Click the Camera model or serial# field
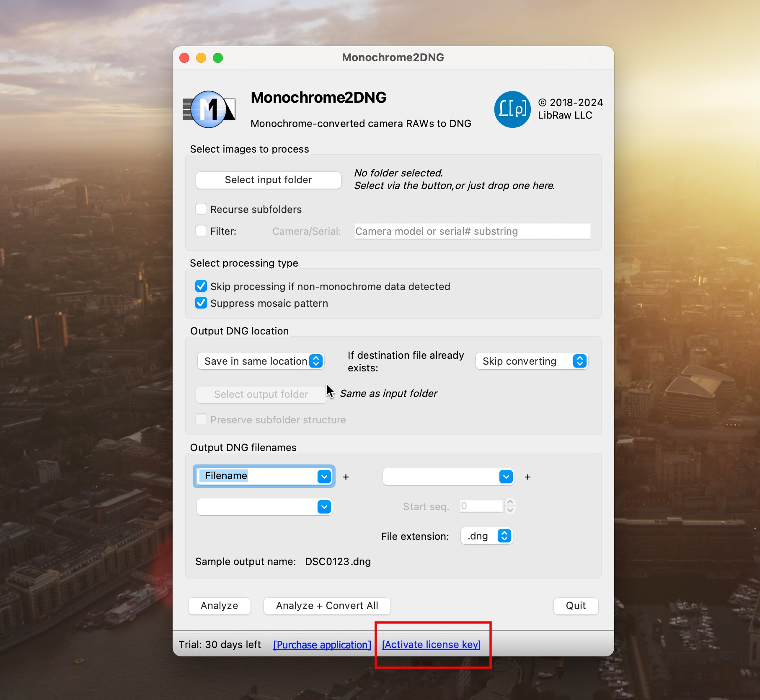 click(472, 231)
